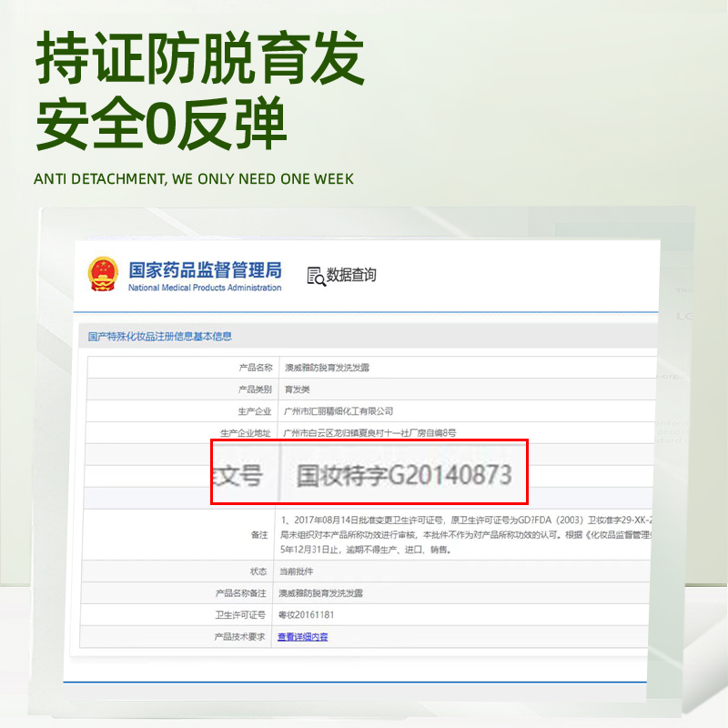The image size is (728, 728).
Task: Select the 国产特殊化妆品注册信息基本信息 section header
Action: (160, 336)
